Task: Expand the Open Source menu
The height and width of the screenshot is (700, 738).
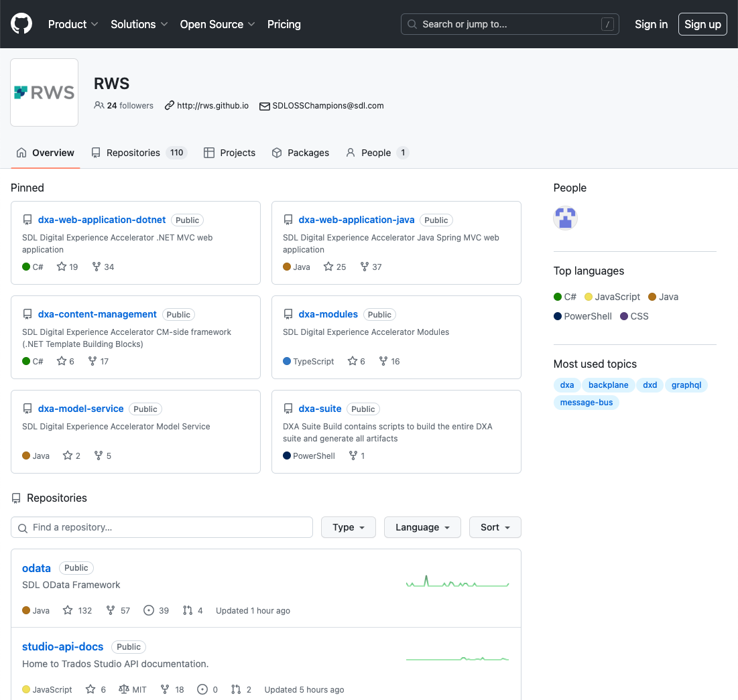Action: [217, 24]
